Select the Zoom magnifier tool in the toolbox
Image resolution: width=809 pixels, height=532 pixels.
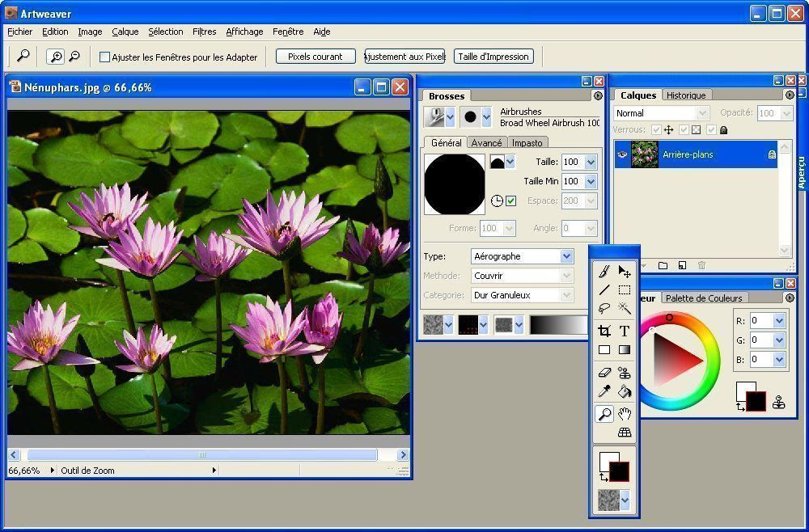point(604,413)
